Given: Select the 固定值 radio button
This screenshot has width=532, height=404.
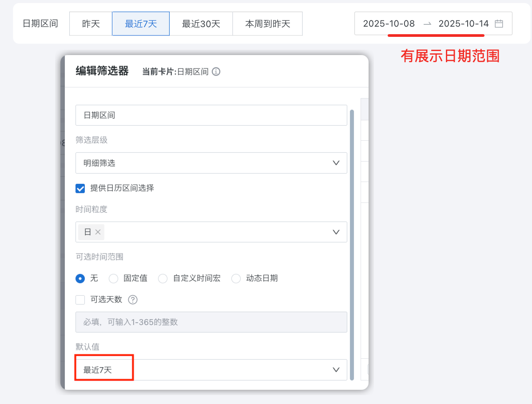Looking at the screenshot, I should point(114,279).
